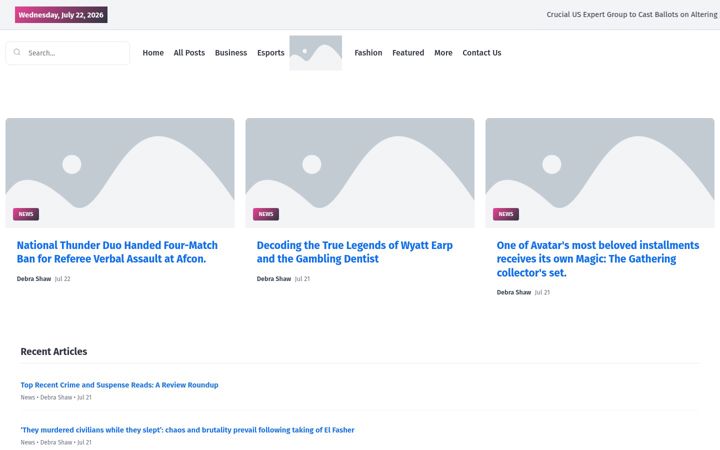Image resolution: width=720 pixels, height=450 pixels.
Task: Click meta line under El Fasher article
Action: (56, 442)
